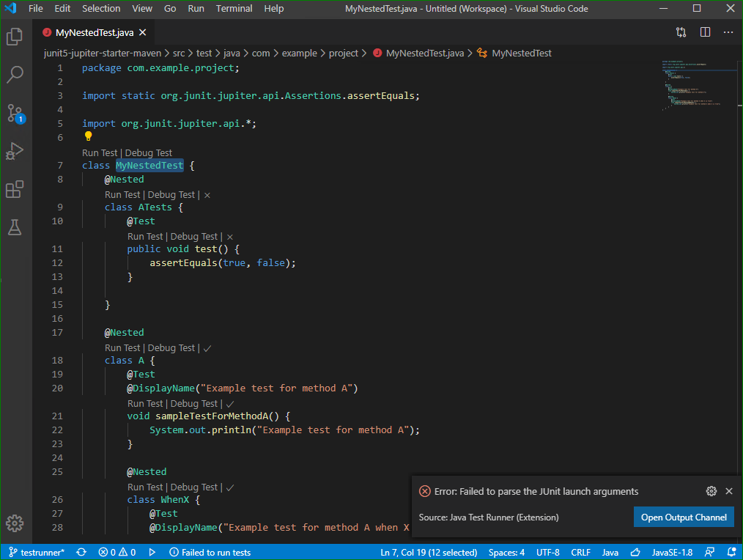Open the Help menu
743x560 pixels.
(x=273, y=9)
